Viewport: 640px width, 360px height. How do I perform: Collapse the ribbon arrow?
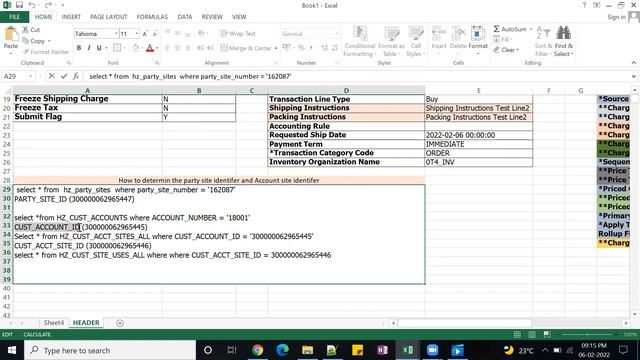tap(633, 63)
